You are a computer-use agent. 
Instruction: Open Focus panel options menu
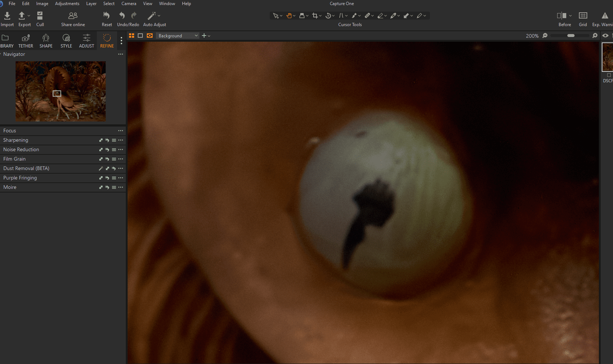121,131
